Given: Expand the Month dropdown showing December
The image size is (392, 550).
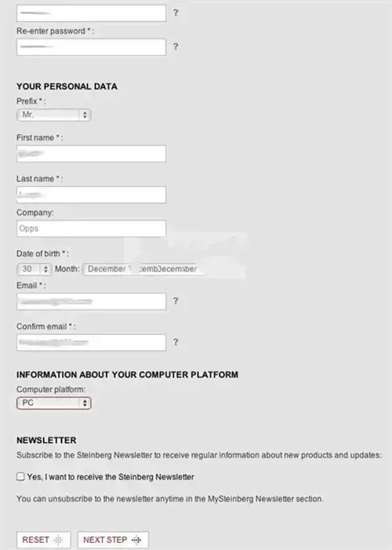Looking at the screenshot, I should coord(143,269).
